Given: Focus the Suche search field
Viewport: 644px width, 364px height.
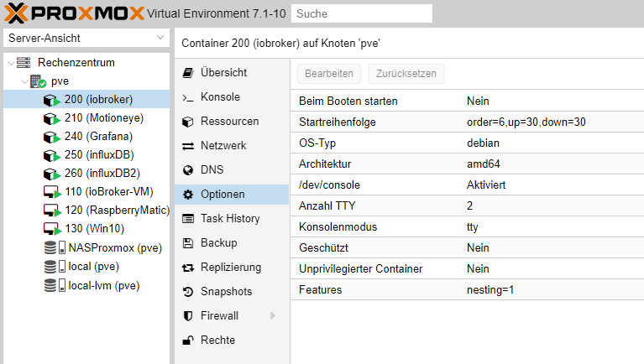Looking at the screenshot, I should tap(364, 13).
